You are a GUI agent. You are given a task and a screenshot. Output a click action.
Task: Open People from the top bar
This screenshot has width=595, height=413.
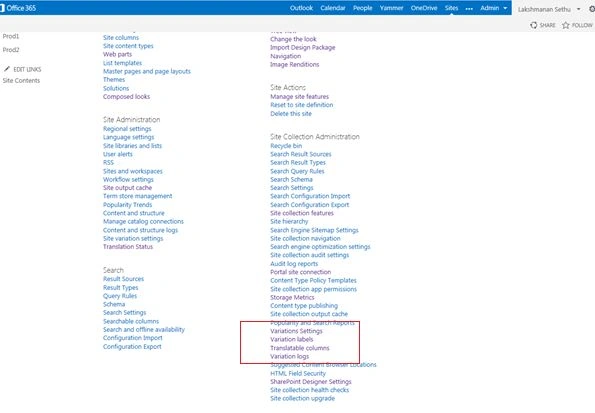[x=362, y=8]
